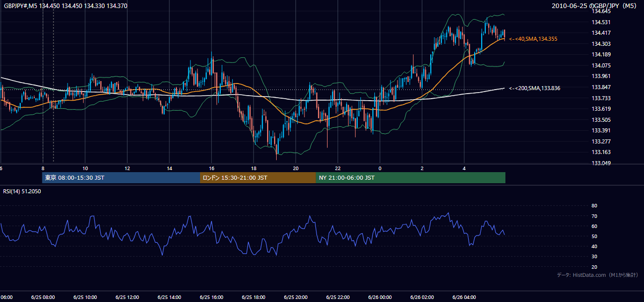
Task: Click the bottom timestamp 6/25 10:00
Action: click(x=85, y=297)
